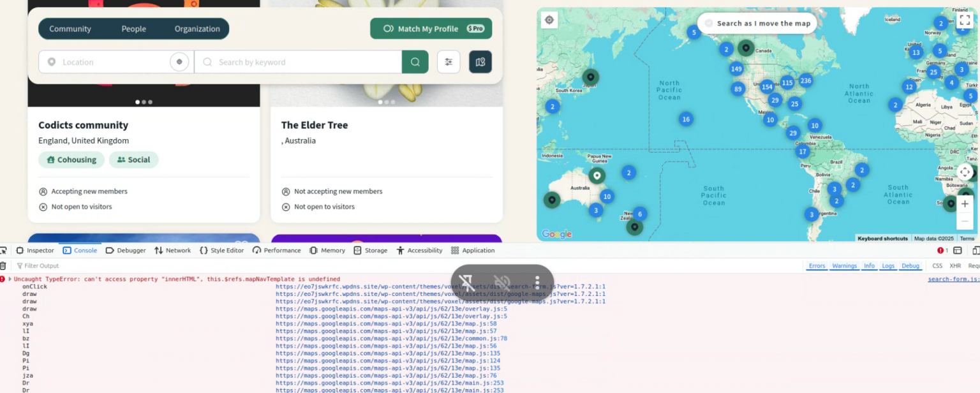Viewport: 980px width, 393px height.
Task: Click the my-location target in the Location field
Action: point(179,62)
